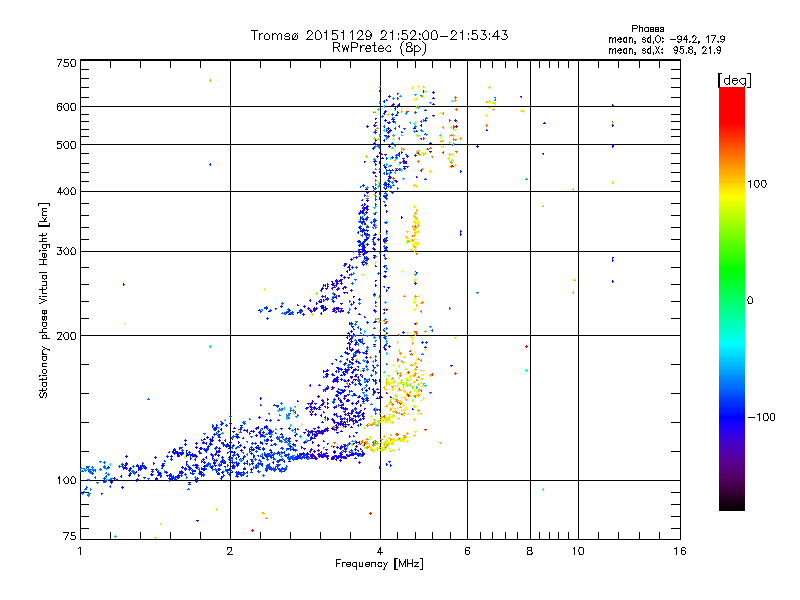The width and height of the screenshot is (800, 600).
Task: Click the '300' y-axis tick label
Action: pos(66,251)
